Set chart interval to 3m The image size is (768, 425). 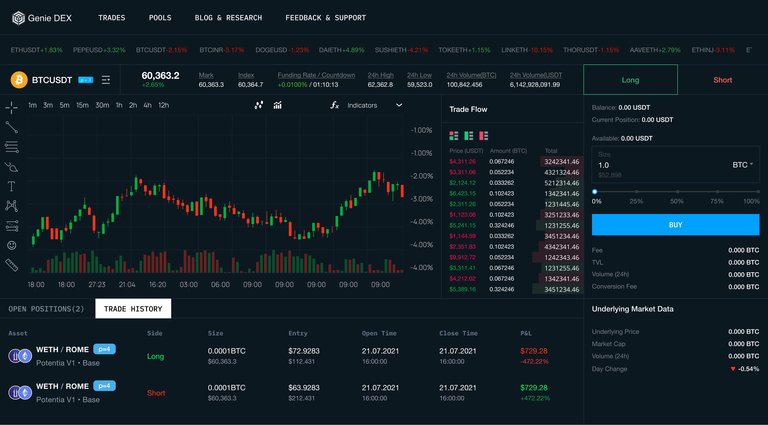(48, 105)
